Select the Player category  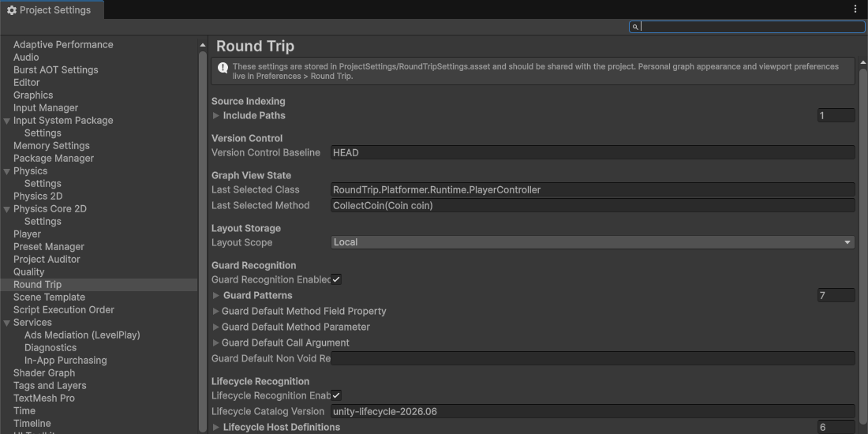tap(27, 234)
